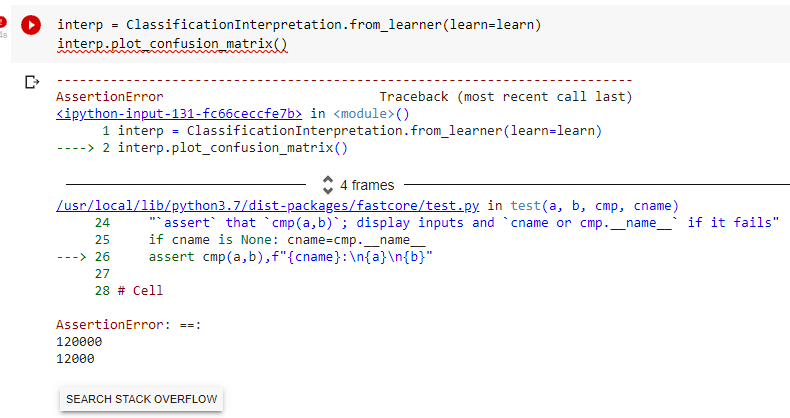Screen dimensions: 790x418
Task: Click the 12000 value in the error output
Action: tap(77, 357)
